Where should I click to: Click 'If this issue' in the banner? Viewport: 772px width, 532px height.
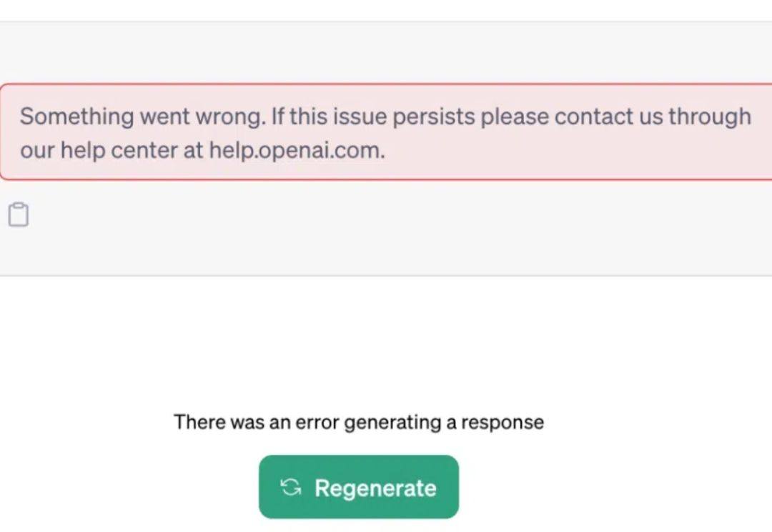tap(330, 117)
